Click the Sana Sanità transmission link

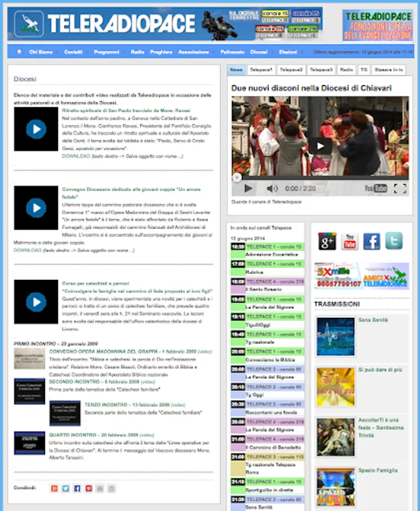[373, 320]
